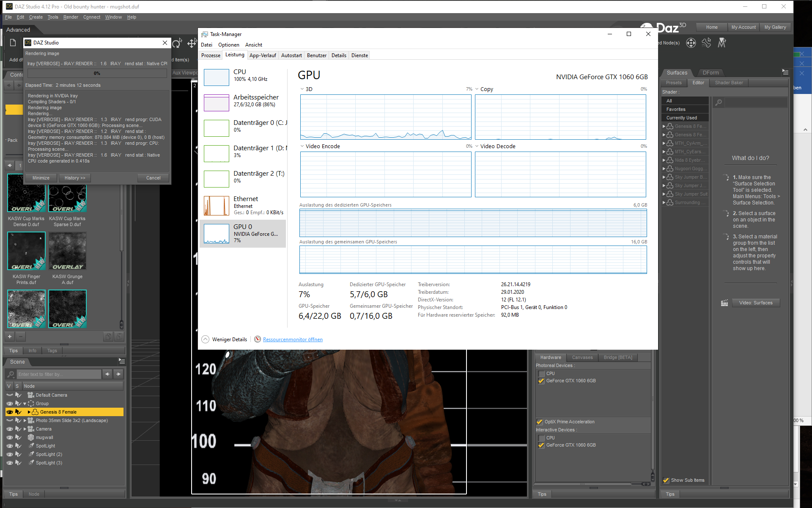Click the Video: Surfaces clapperboard icon
The image size is (812, 508).
pos(724,303)
